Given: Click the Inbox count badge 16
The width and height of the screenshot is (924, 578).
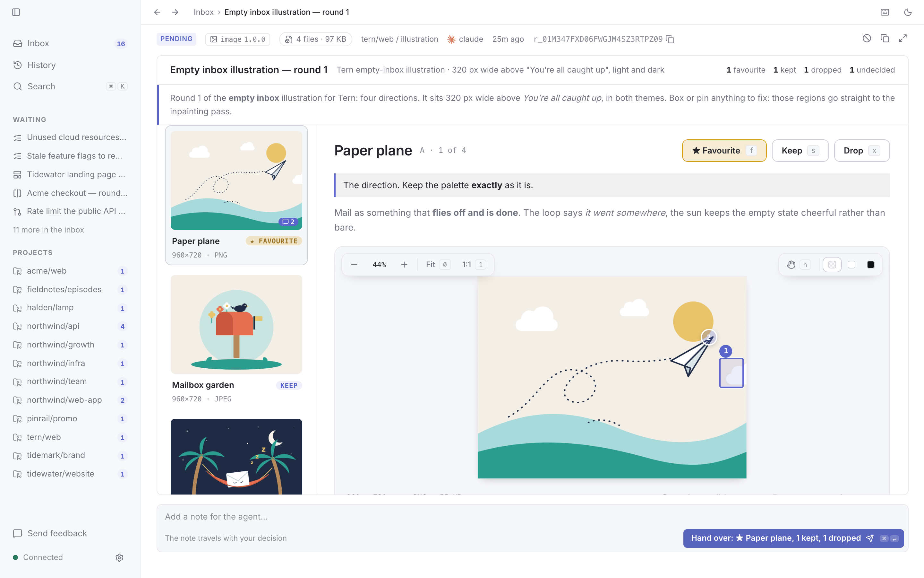Looking at the screenshot, I should coord(121,44).
